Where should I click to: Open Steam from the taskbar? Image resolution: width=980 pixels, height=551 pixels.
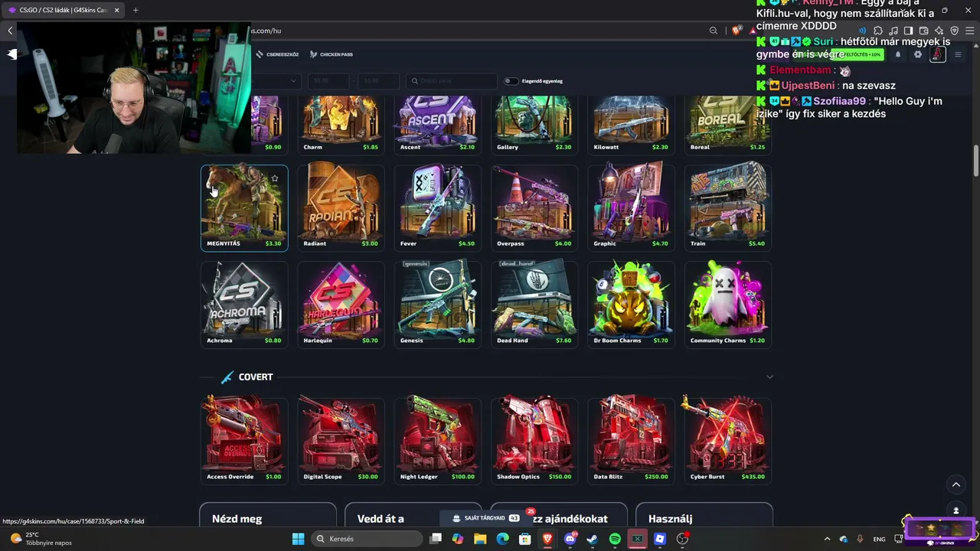pos(592,539)
